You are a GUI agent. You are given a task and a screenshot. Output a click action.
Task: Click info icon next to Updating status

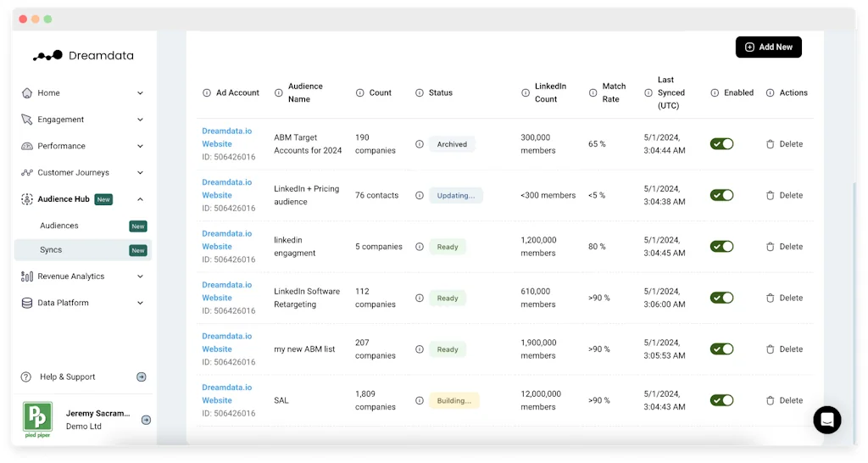420,196
